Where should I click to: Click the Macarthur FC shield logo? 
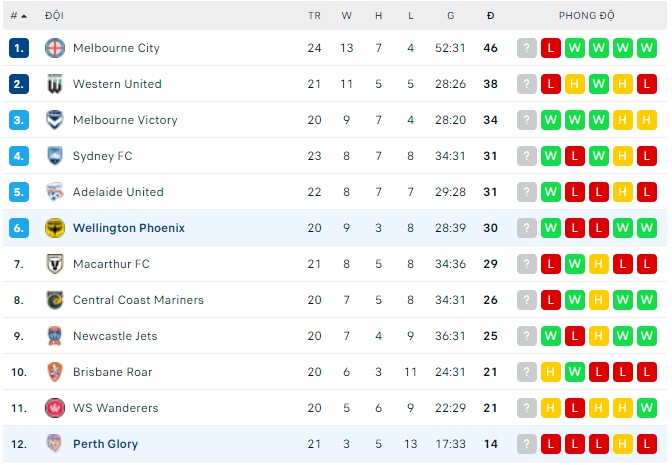(x=55, y=264)
